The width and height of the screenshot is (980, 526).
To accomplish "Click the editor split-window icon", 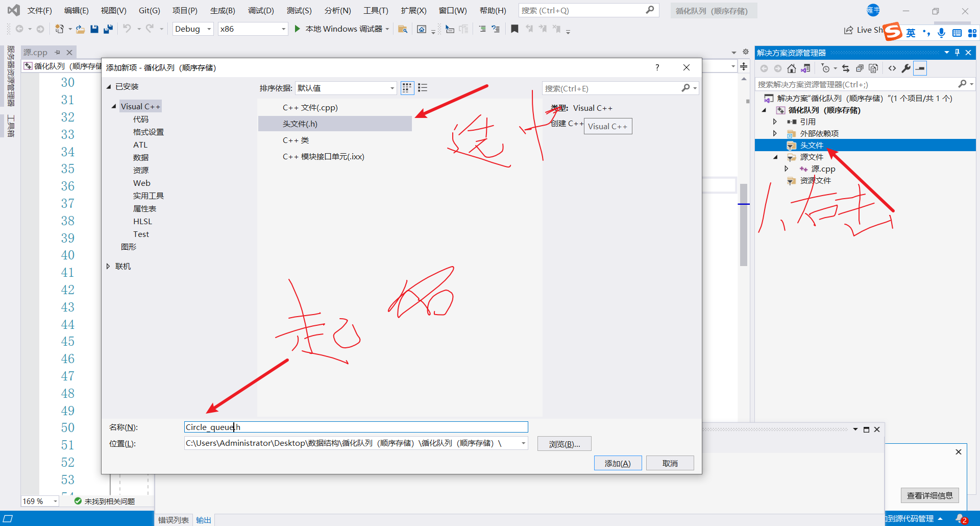I will 744,66.
